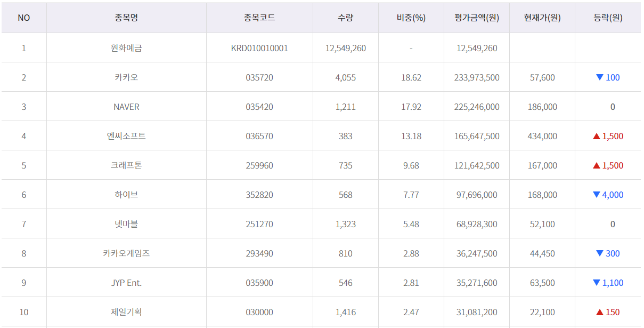Viewport: 644px width, 328px height.
Task: Click the valuation 31,081,200 cell
Action: [x=477, y=312]
